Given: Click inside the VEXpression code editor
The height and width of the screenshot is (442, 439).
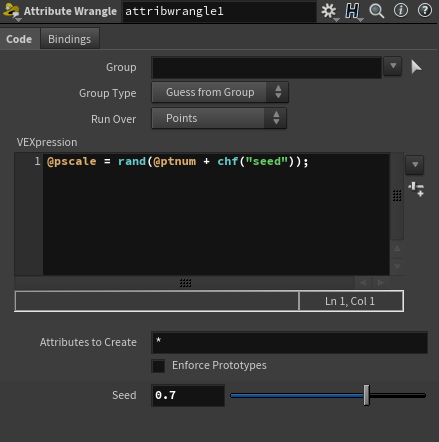Looking at the screenshot, I should [x=216, y=214].
